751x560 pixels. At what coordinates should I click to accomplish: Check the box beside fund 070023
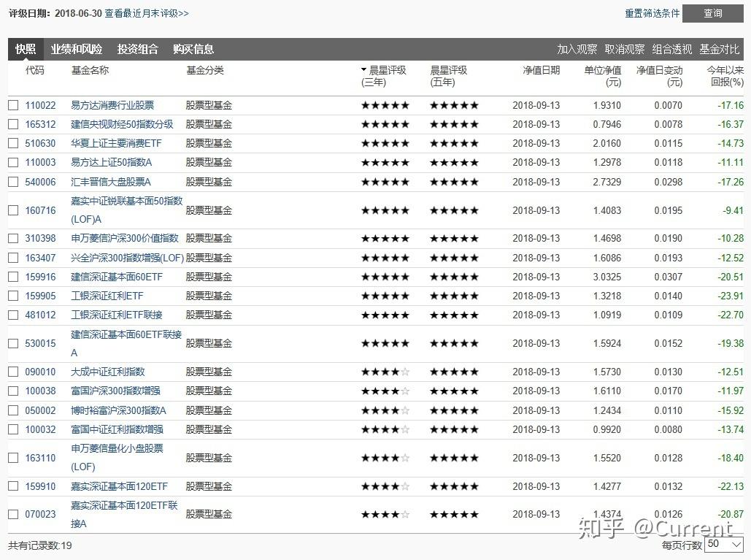point(13,515)
